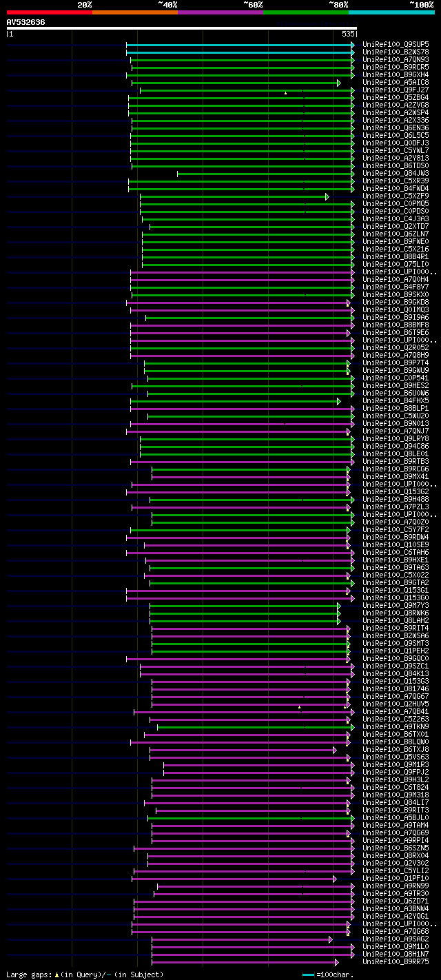
Task: Select the UniRef100_Q2XTD7 label
Action: [396, 226]
